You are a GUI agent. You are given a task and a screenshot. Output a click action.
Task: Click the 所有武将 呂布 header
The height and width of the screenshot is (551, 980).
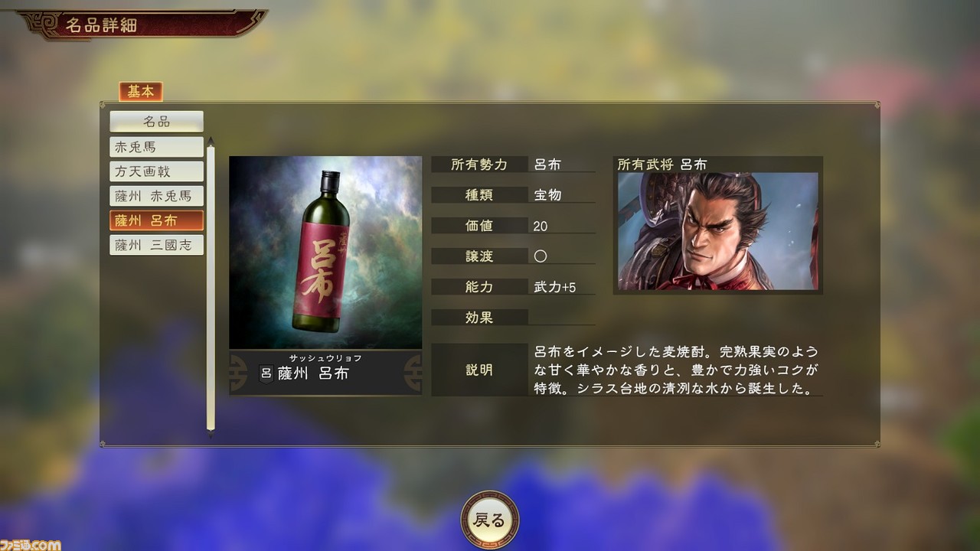pos(662,164)
